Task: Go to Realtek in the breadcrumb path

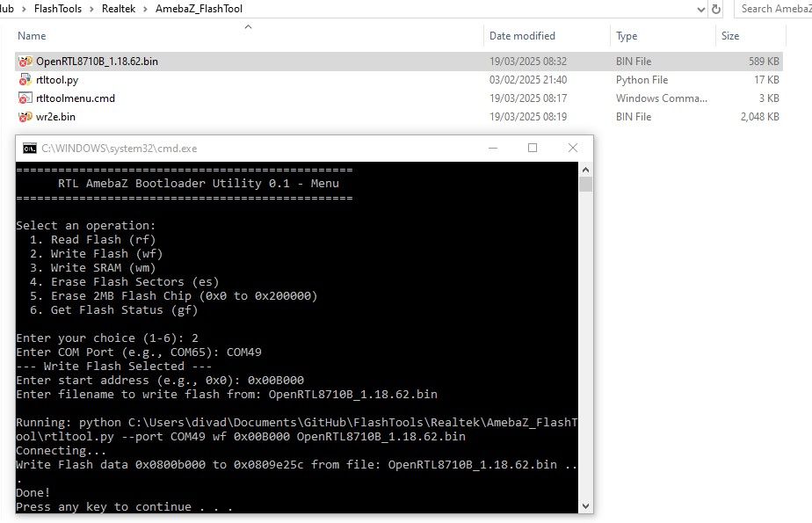Action: click(119, 9)
